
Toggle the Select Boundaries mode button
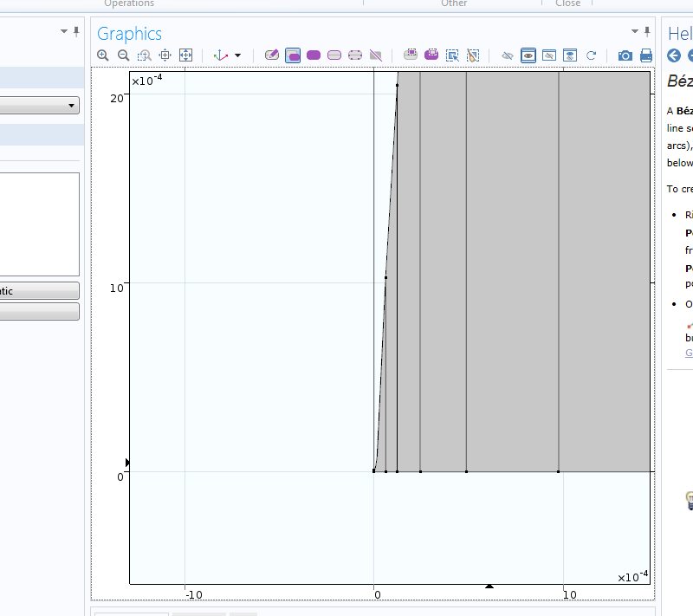pos(334,55)
